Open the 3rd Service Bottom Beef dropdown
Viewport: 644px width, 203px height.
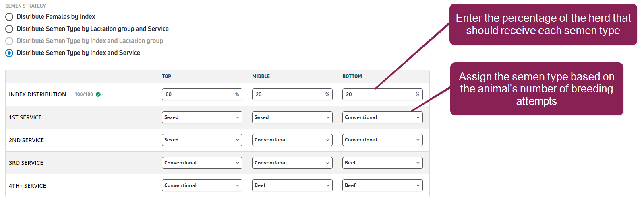(382, 163)
